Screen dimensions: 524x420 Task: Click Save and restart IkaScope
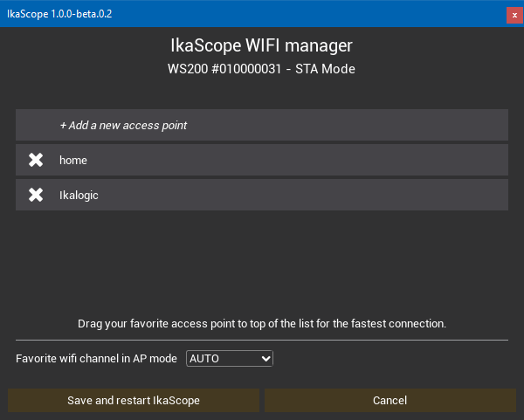[x=134, y=400]
